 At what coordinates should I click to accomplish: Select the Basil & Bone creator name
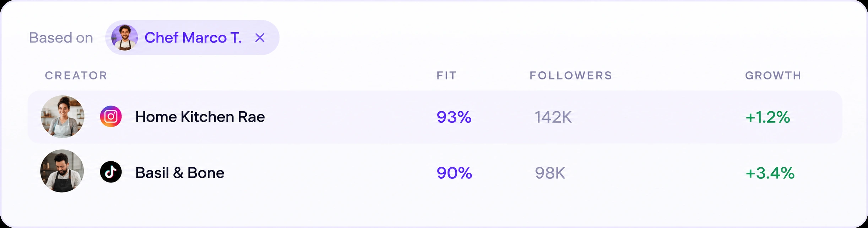(x=180, y=173)
